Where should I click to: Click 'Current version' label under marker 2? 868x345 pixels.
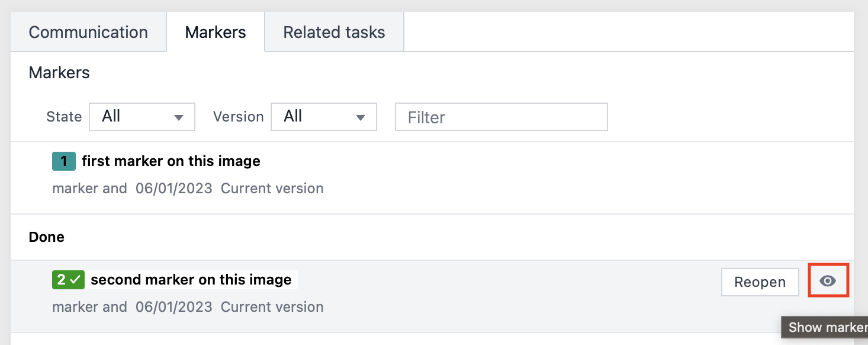click(x=272, y=307)
